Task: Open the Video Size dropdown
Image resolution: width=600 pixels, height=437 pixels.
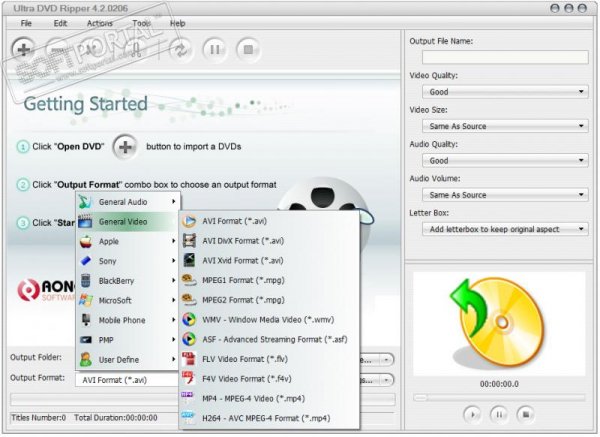Action: [x=505, y=126]
